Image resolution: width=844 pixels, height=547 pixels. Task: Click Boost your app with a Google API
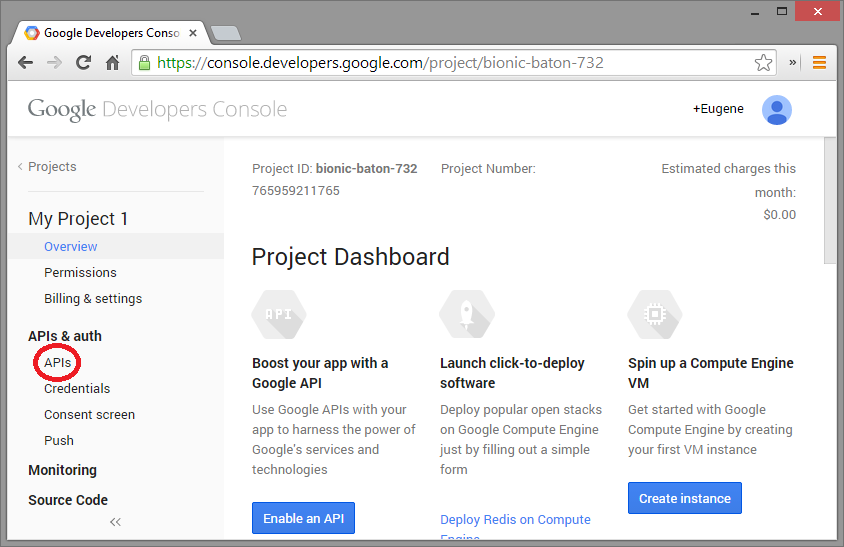point(320,373)
